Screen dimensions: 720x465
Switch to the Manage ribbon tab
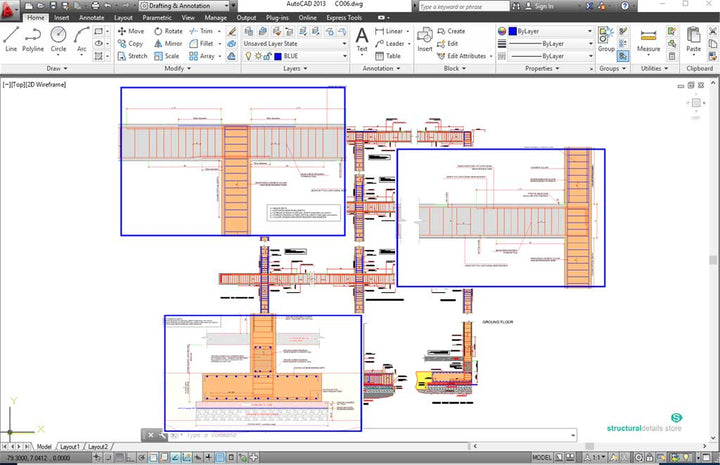(215, 17)
